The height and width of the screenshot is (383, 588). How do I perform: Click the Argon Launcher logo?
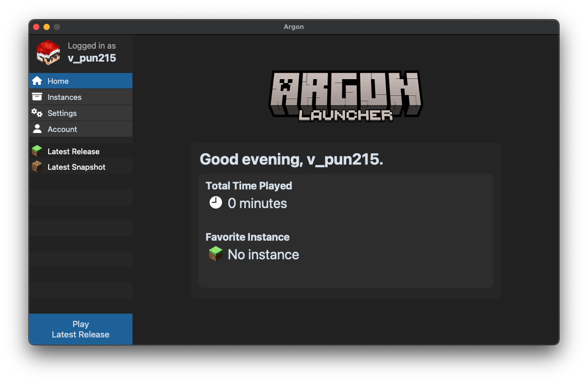click(345, 96)
